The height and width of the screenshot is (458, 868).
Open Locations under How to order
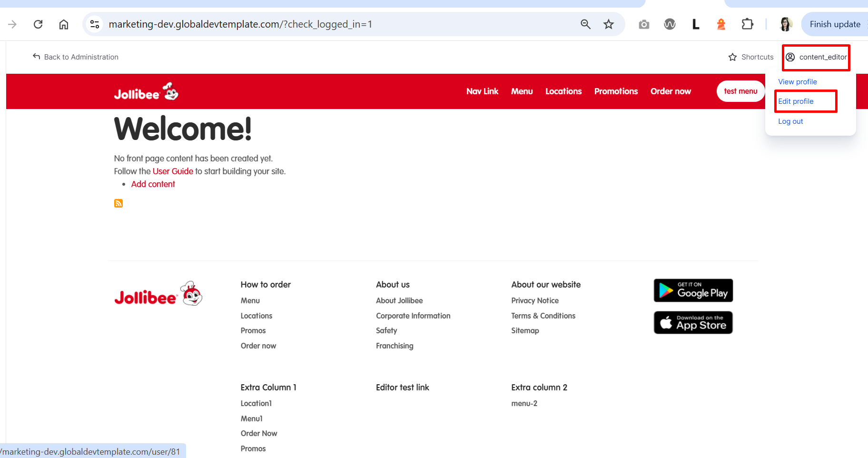pyautogui.click(x=256, y=316)
